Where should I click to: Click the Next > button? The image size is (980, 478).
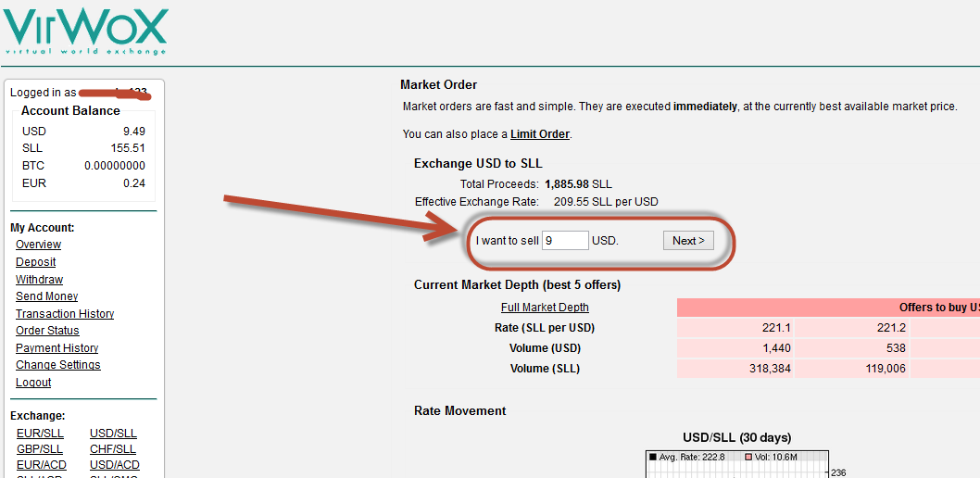(688, 241)
